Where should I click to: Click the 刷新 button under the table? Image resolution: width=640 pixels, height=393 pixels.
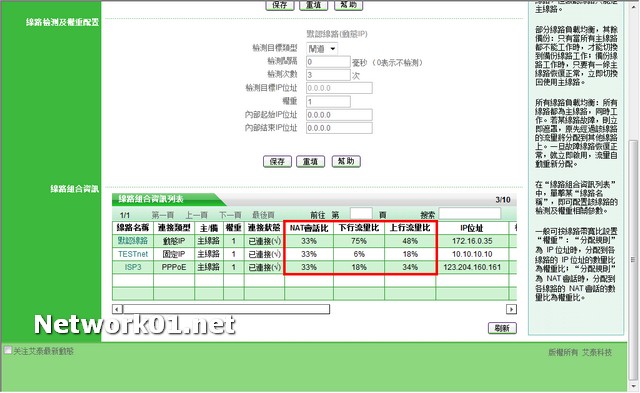click(x=502, y=328)
